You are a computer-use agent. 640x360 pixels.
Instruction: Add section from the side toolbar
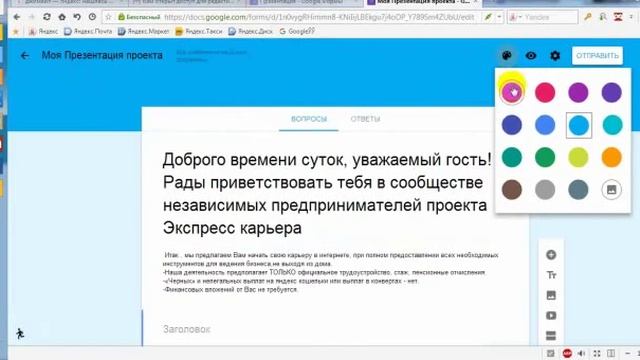click(x=551, y=336)
